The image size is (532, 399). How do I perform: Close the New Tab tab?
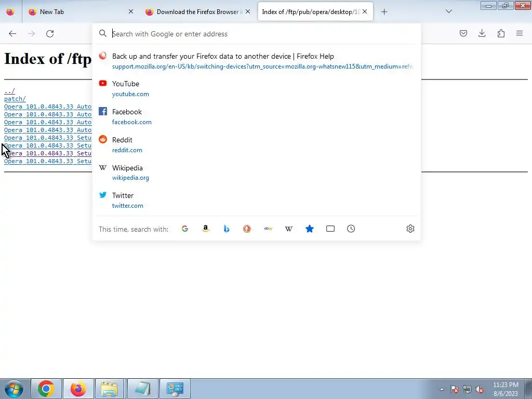tap(131, 11)
